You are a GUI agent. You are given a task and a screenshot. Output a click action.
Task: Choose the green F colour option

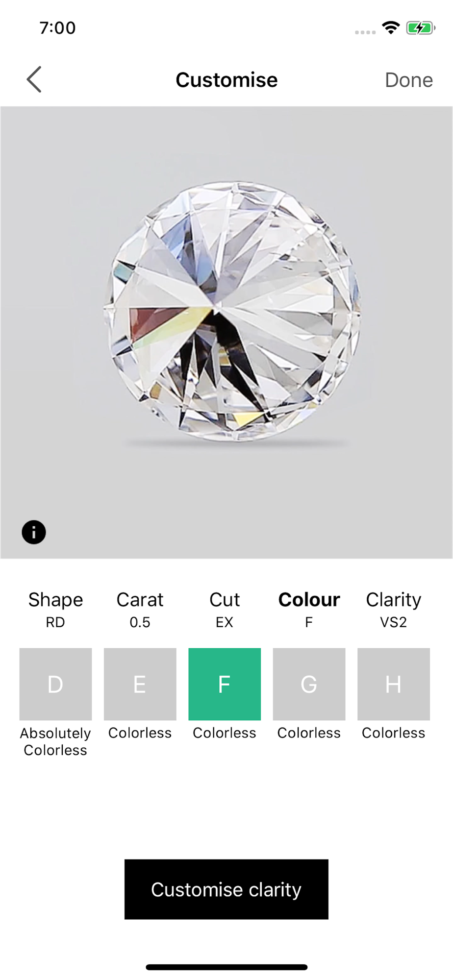coord(225,684)
